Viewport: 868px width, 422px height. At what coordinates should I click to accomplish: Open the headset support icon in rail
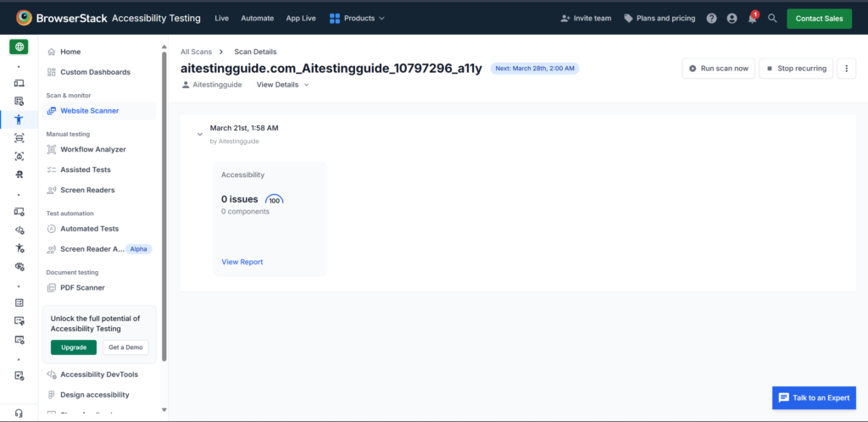click(19, 414)
